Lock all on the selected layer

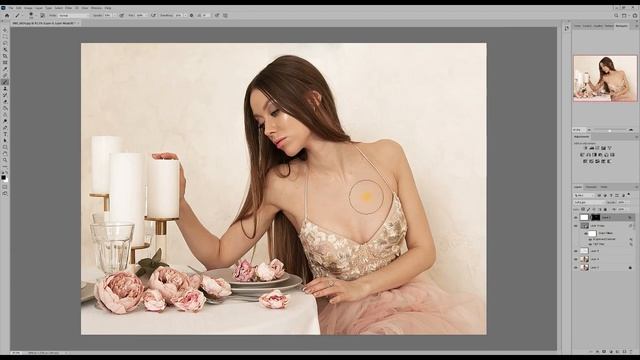605,209
